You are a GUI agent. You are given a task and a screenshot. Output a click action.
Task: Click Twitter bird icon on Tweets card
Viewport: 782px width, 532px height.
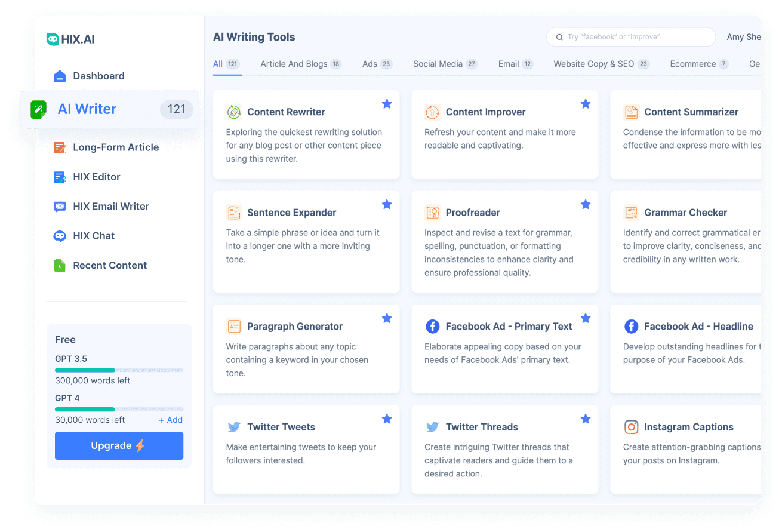(234, 428)
